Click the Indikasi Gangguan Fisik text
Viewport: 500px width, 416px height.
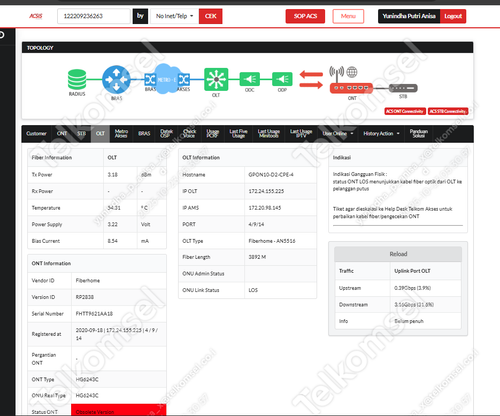click(360, 174)
